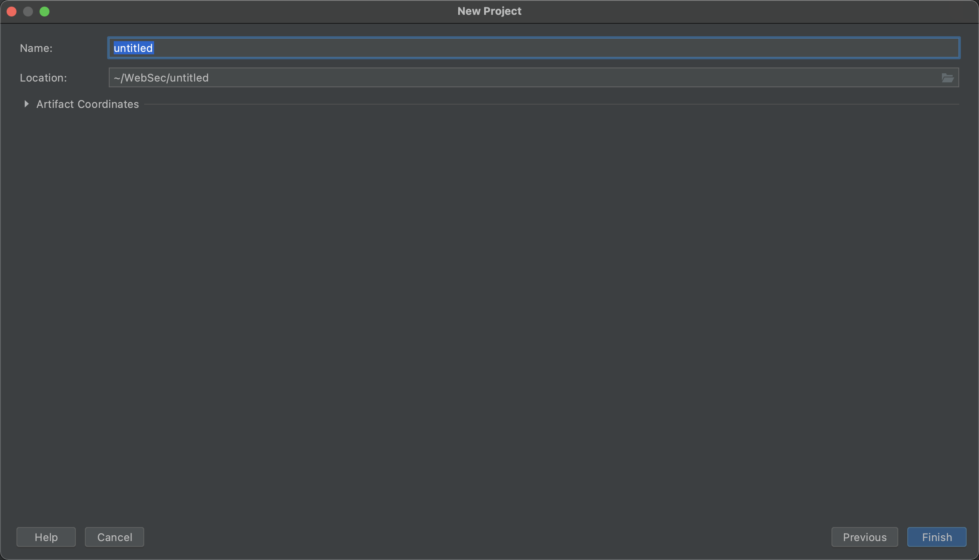Close the New Project dialog window
The image size is (979, 560).
[12, 12]
